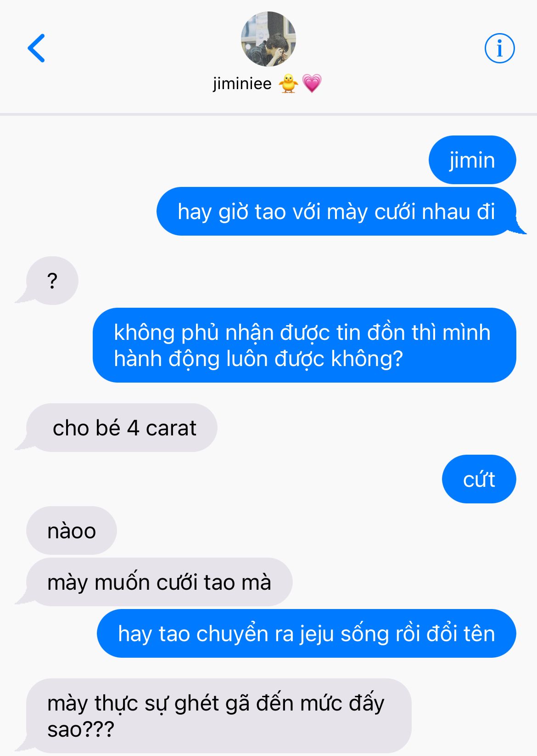This screenshot has height=756, width=537.
Task: Tap the received '?' message bubble
Action: [52, 280]
